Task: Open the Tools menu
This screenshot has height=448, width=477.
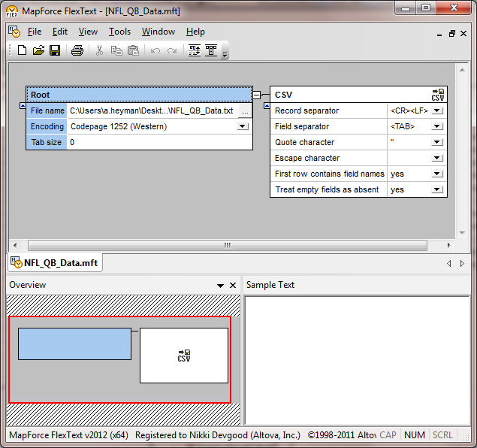Action: (120, 32)
